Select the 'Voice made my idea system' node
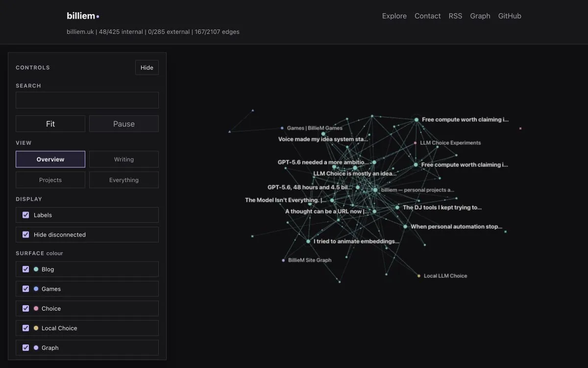This screenshot has width=588, height=368. pos(323,133)
